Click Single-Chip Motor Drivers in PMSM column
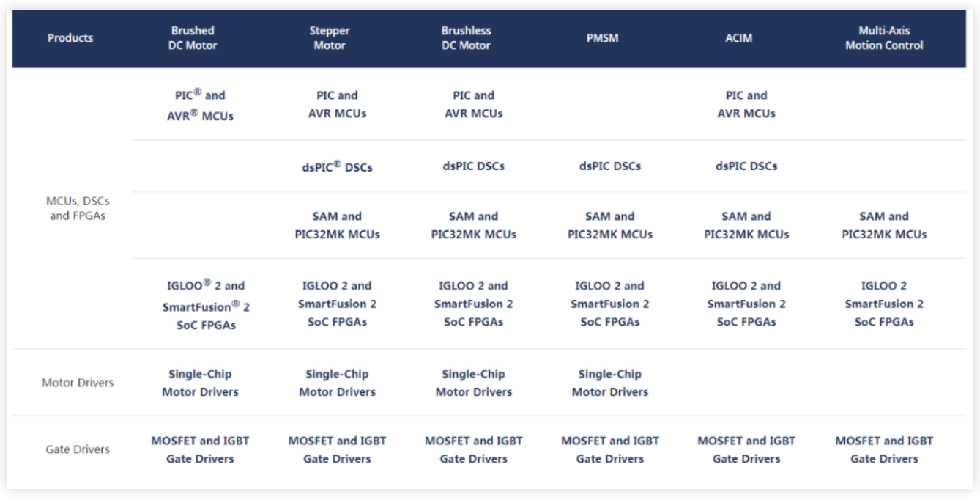This screenshot has height=500, width=980. pyautogui.click(x=610, y=383)
